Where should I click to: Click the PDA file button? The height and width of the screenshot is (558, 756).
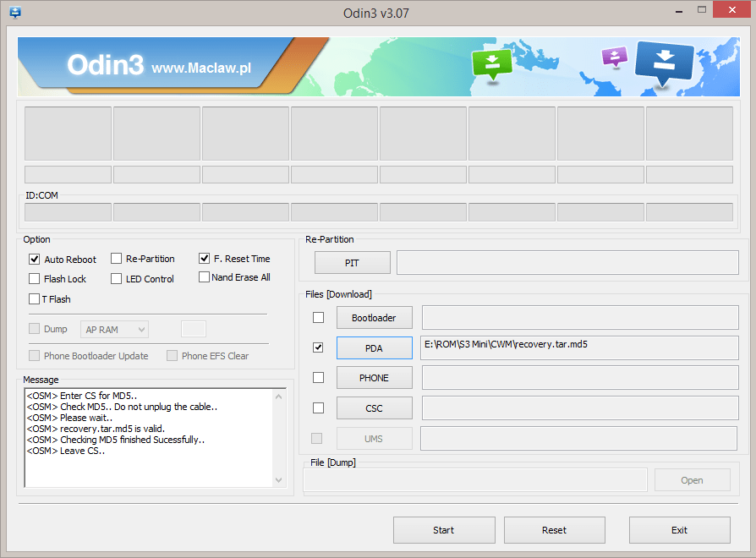[374, 348]
